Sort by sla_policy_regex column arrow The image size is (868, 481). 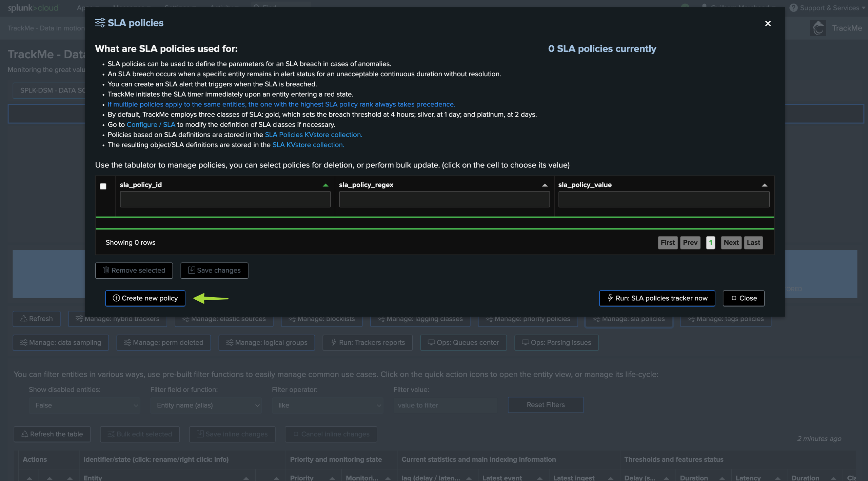tap(545, 185)
